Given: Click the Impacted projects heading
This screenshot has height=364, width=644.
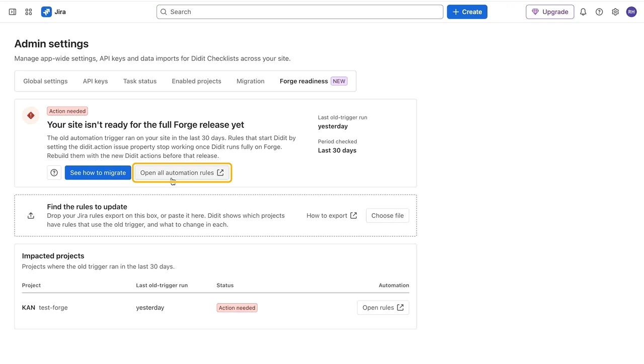Looking at the screenshot, I should click(53, 256).
